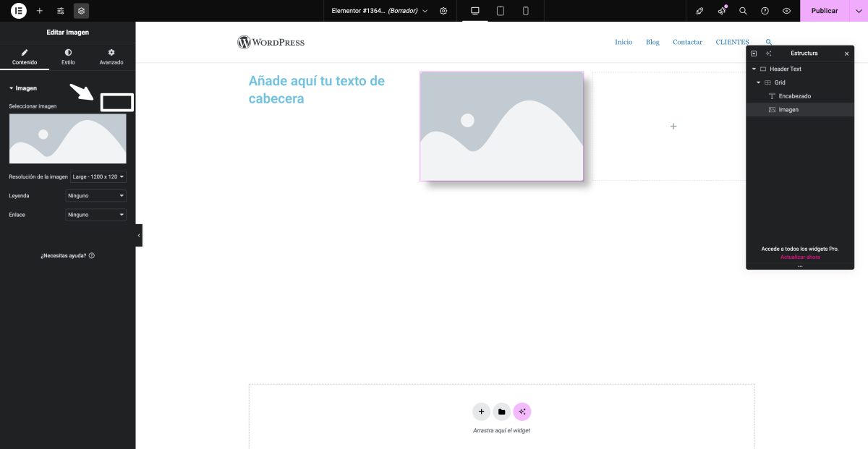
Task: Collapse Header Text tree item
Action: [754, 69]
